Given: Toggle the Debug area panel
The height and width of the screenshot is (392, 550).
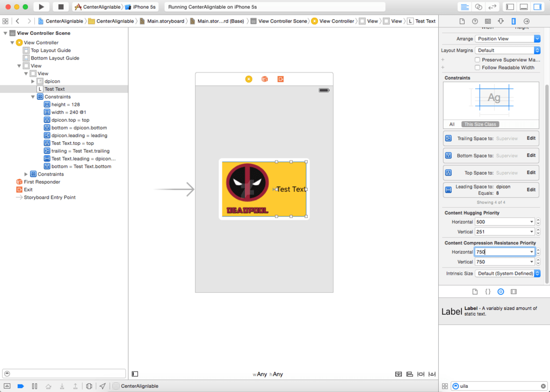Looking at the screenshot, I should pos(524,7).
